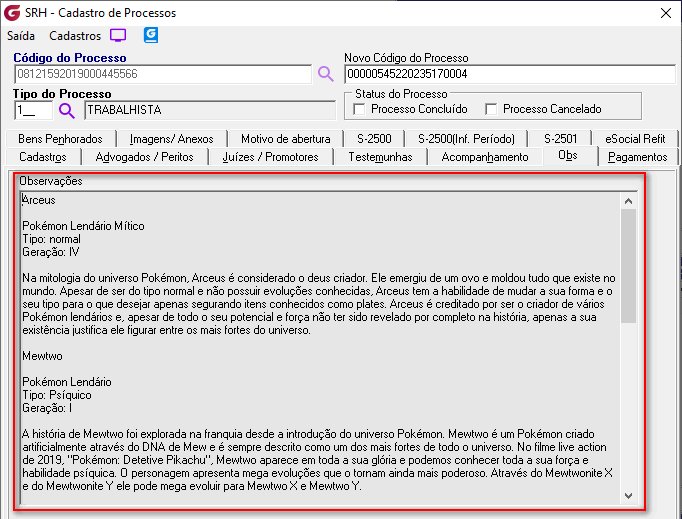Click scroll down arrow in Observações

coord(628,496)
